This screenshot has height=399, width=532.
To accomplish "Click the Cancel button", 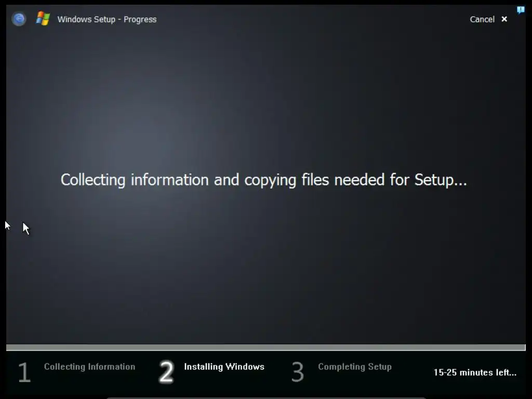I will [482, 19].
